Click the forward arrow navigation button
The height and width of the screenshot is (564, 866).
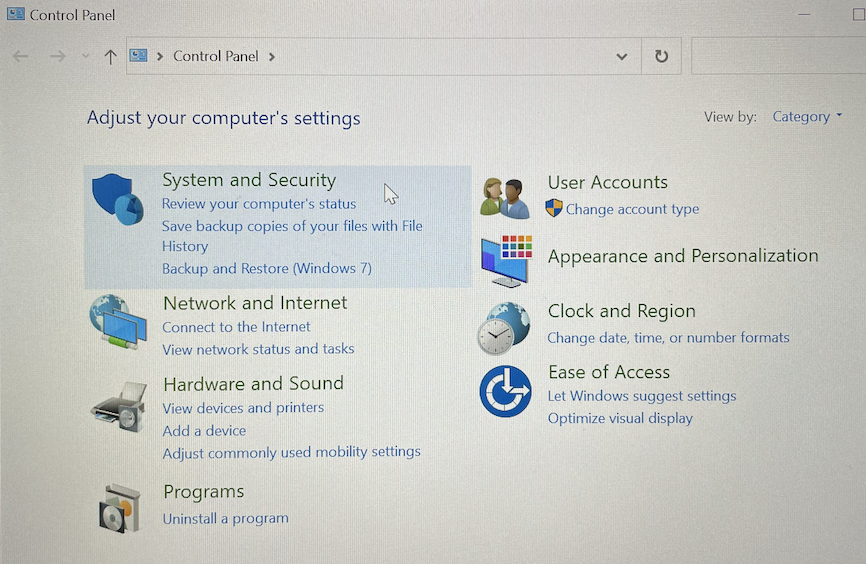(57, 56)
